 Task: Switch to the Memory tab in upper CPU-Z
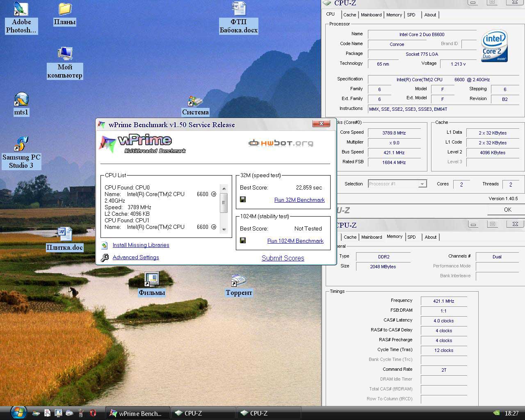tap(394, 15)
